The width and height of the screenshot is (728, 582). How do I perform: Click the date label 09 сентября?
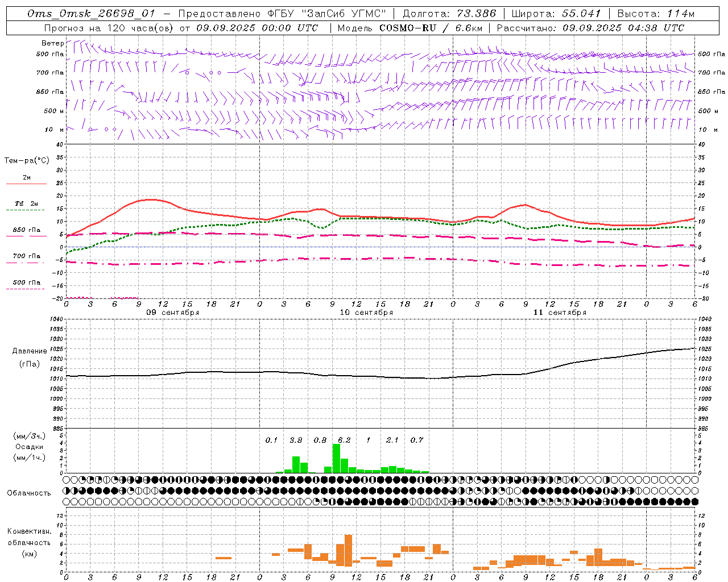pyautogui.click(x=173, y=313)
